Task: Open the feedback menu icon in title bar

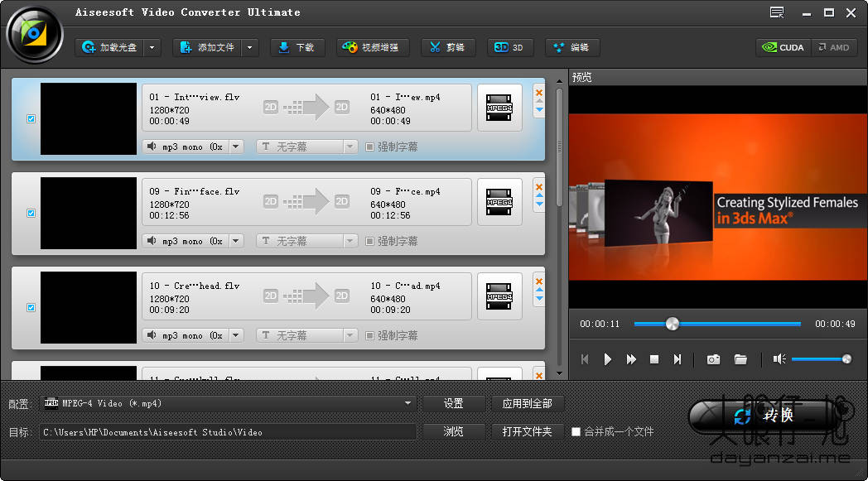Action: point(777,12)
